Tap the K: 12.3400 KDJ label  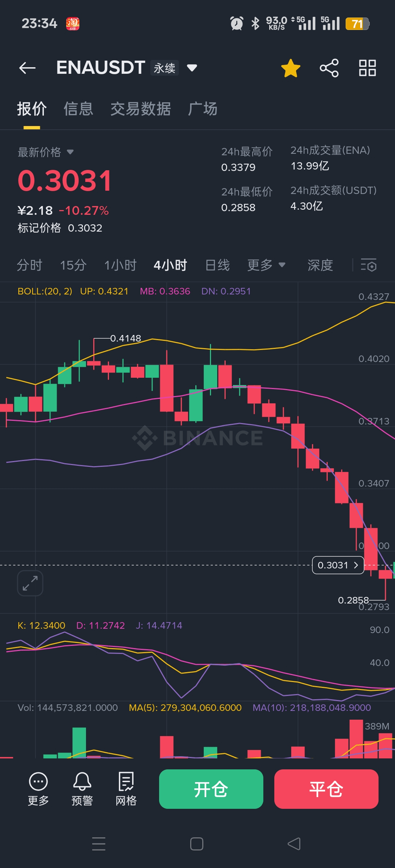[41, 625]
